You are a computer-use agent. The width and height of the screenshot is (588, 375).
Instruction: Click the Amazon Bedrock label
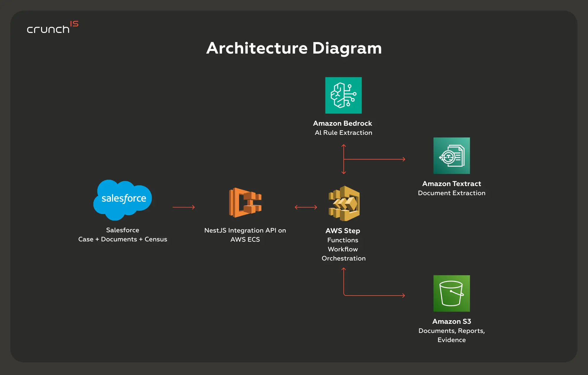(x=343, y=123)
